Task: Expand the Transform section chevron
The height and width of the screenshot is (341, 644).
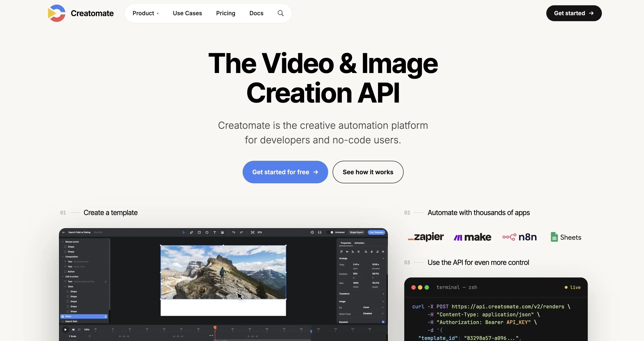Action: [x=383, y=294]
